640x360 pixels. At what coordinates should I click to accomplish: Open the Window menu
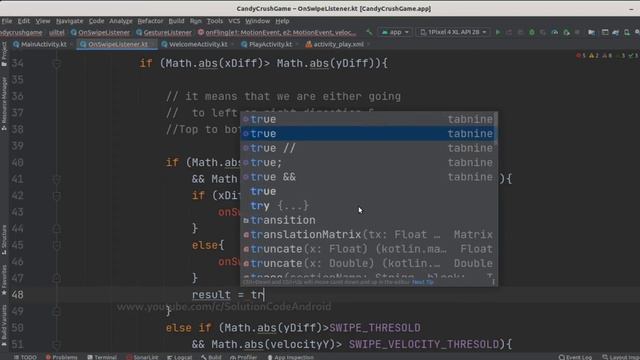coord(258,21)
